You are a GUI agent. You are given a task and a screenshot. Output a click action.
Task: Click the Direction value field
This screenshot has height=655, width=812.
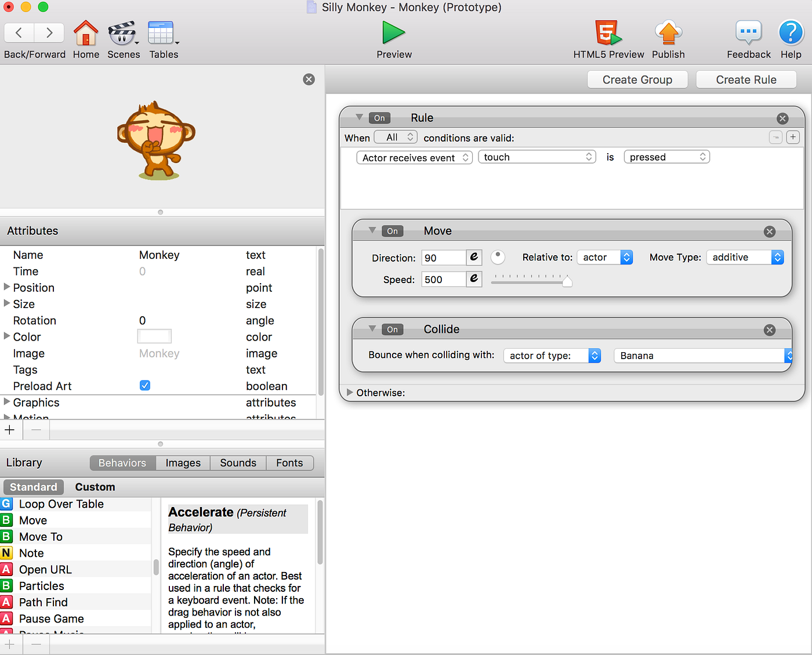click(x=444, y=258)
